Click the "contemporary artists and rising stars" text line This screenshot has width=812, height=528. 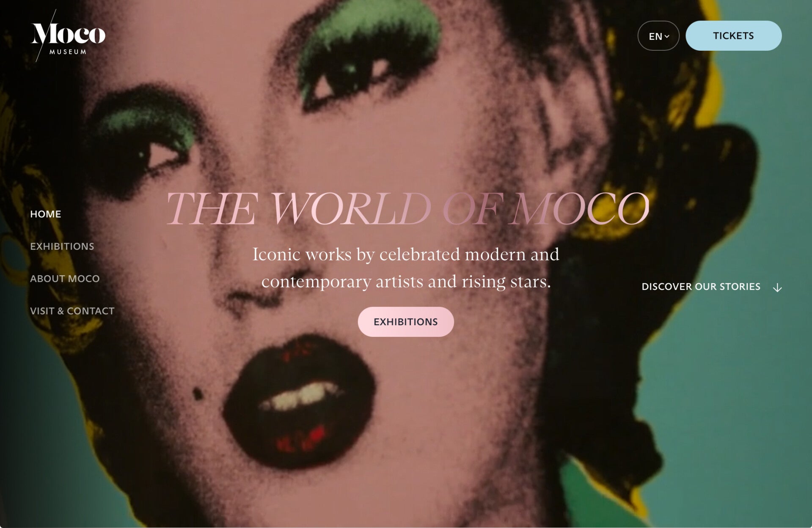tap(406, 282)
